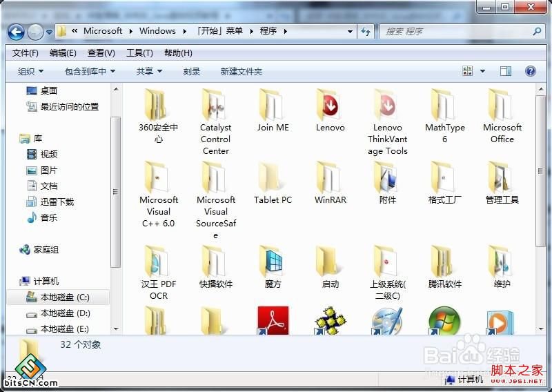Open the 编辑(E) menu
This screenshot has height=392, width=552.
pyautogui.click(x=63, y=53)
